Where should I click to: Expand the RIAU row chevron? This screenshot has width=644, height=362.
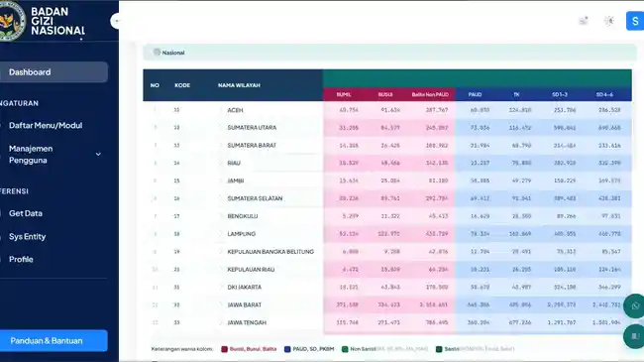221,164
